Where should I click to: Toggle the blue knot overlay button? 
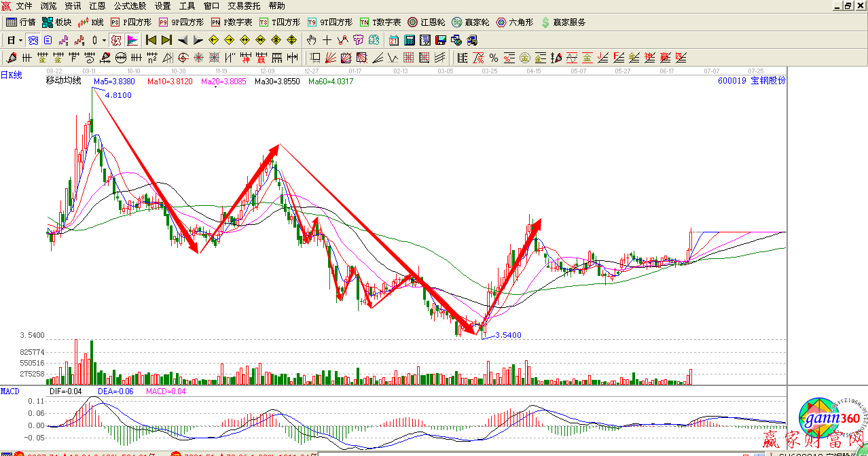coord(33,40)
